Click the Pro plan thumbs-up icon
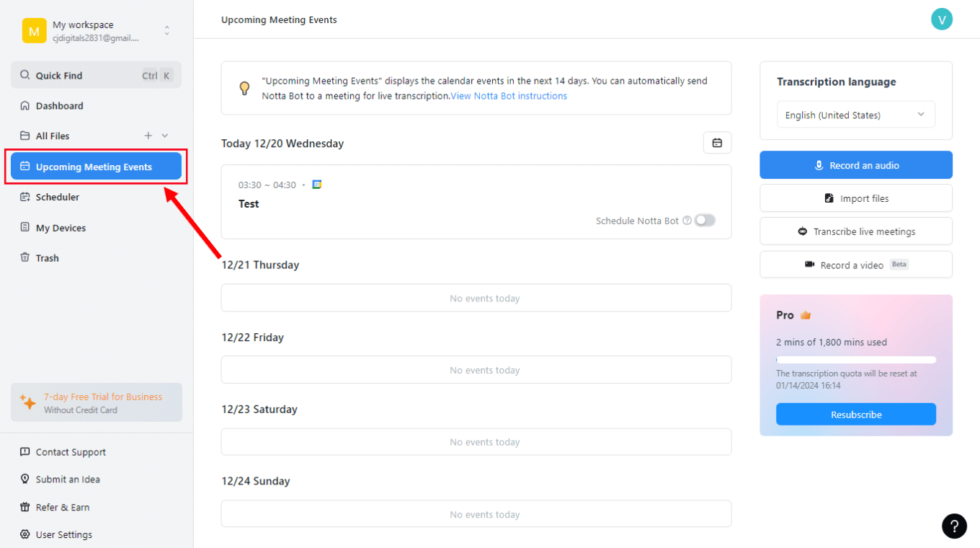This screenshot has width=980, height=548. click(x=806, y=315)
